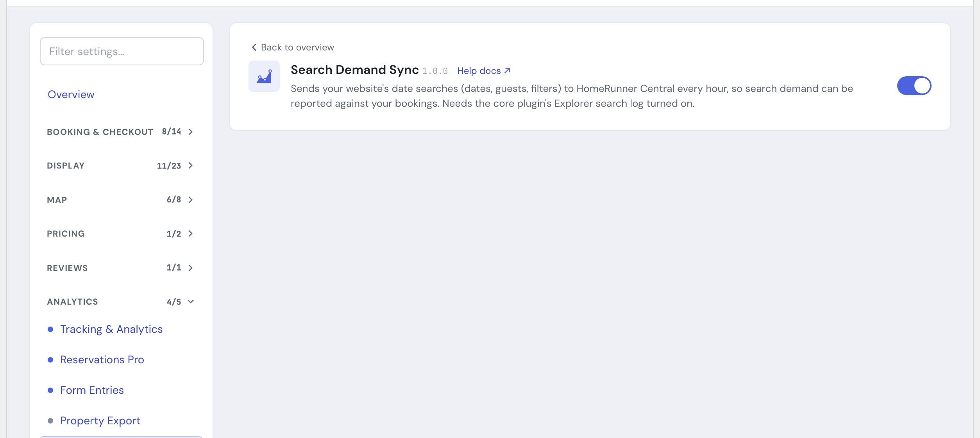Click the 6/8 count for Map
The image size is (980, 438).
coord(174,200)
